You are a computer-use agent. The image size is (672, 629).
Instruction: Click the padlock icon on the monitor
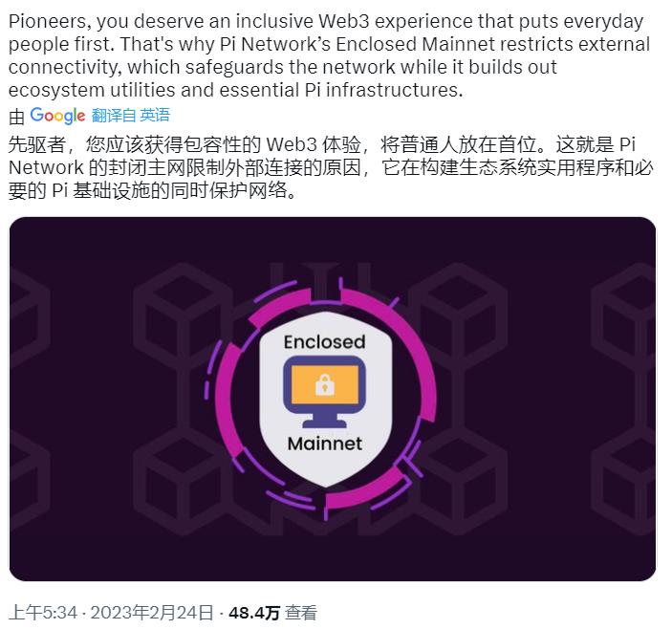pyautogui.click(x=325, y=384)
